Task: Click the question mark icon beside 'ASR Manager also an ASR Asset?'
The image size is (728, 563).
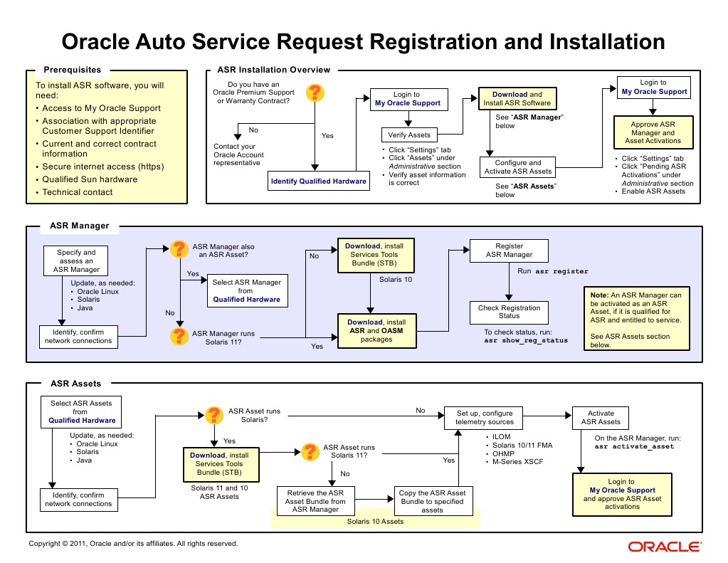Action: tap(179, 249)
